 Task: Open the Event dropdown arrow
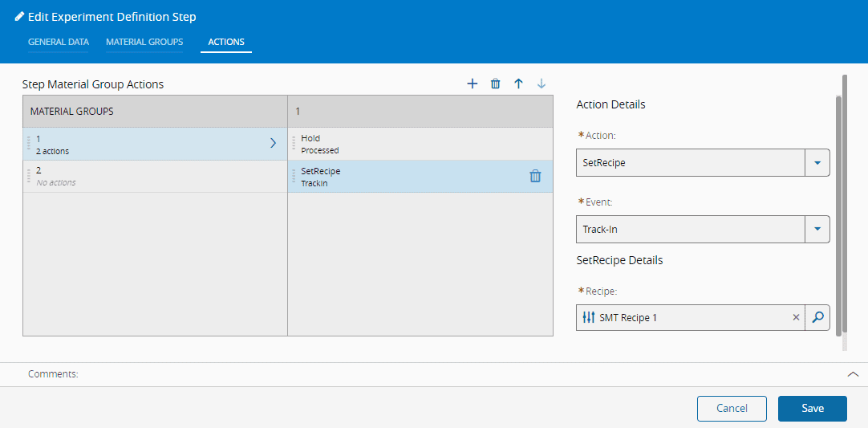pos(817,230)
